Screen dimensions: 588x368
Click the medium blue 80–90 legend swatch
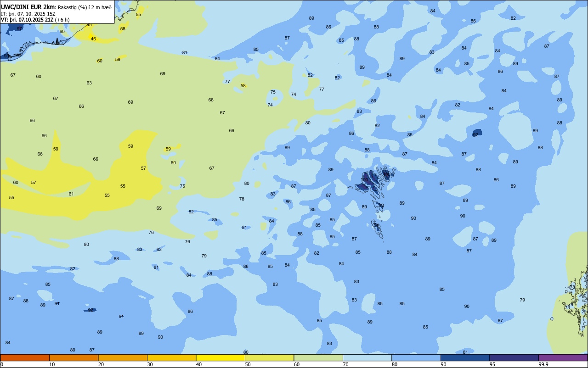[416, 357]
